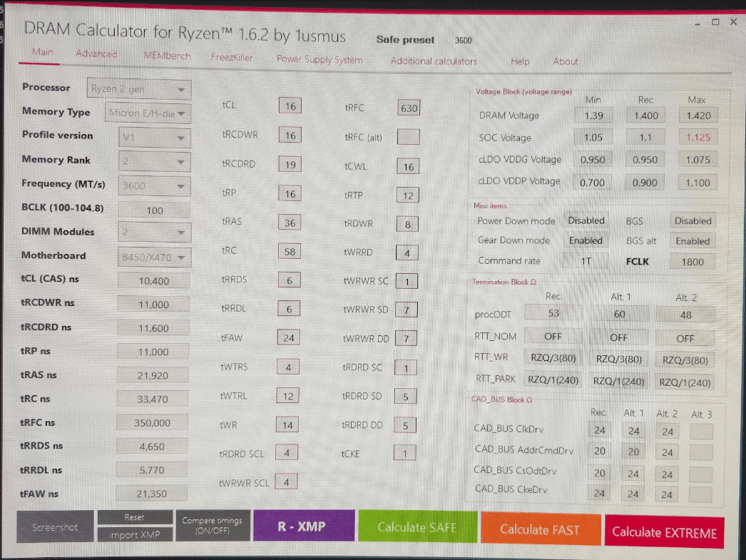
Task: Click the cLDO VDDG Voltage Max value 1.075
Action: click(698, 160)
